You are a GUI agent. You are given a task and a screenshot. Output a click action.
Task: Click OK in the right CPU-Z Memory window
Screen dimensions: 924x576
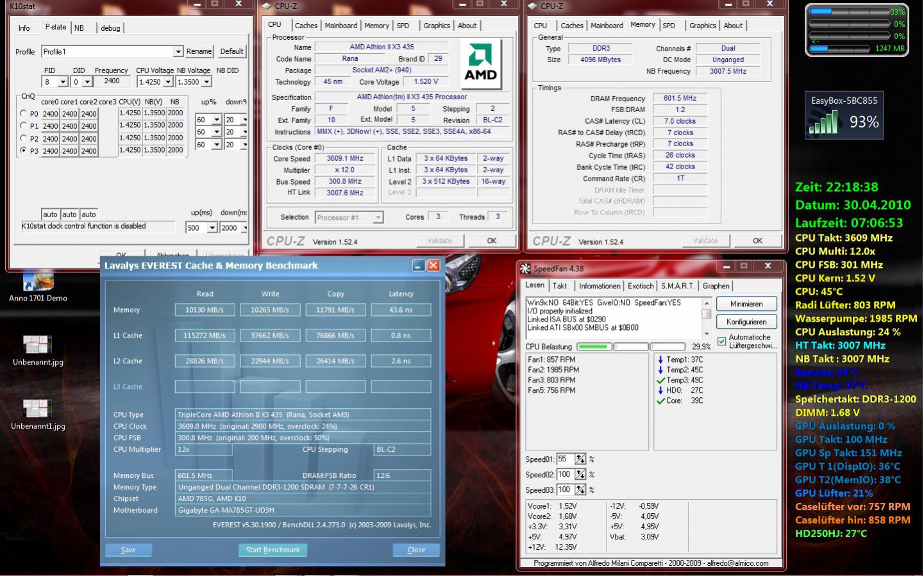pos(758,241)
